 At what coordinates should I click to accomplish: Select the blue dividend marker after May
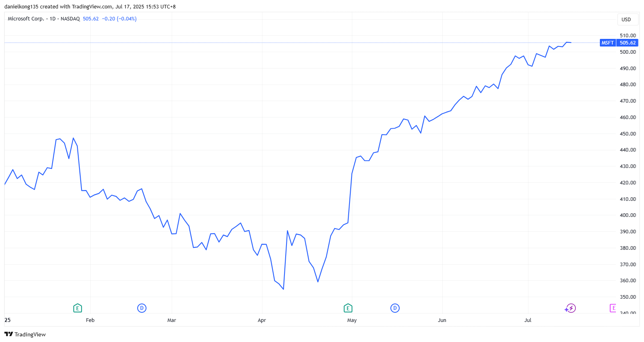click(x=395, y=308)
